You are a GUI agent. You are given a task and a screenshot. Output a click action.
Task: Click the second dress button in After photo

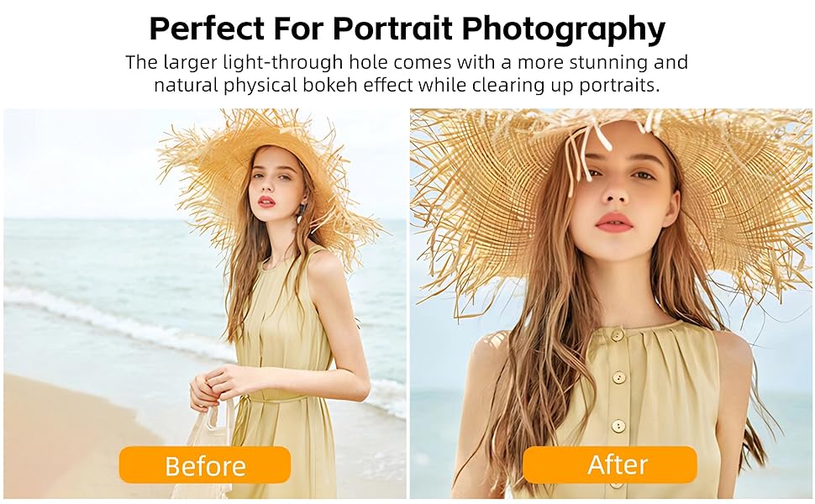click(x=618, y=376)
